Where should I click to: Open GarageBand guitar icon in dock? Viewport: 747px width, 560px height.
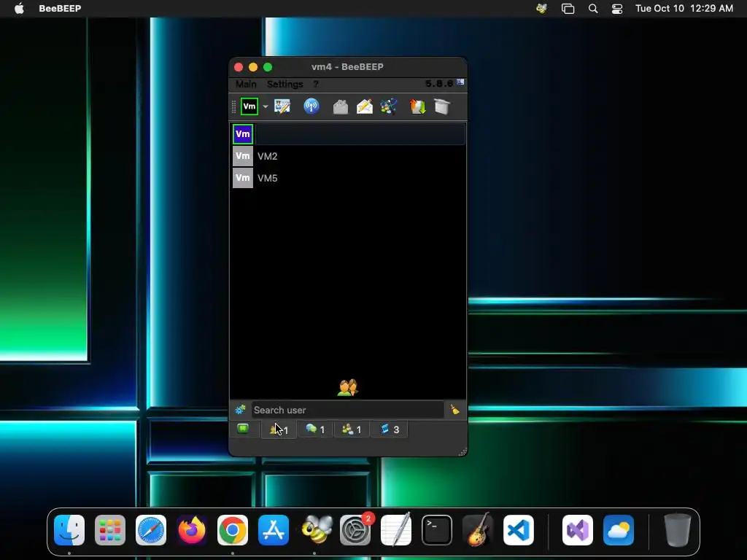pyautogui.click(x=478, y=529)
